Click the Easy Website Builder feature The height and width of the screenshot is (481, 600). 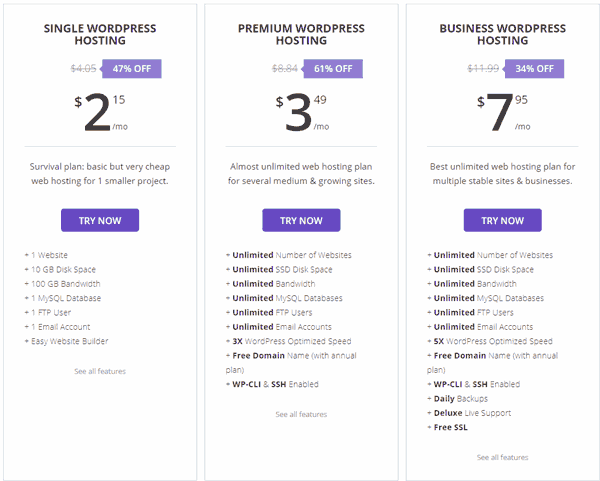click(x=69, y=341)
